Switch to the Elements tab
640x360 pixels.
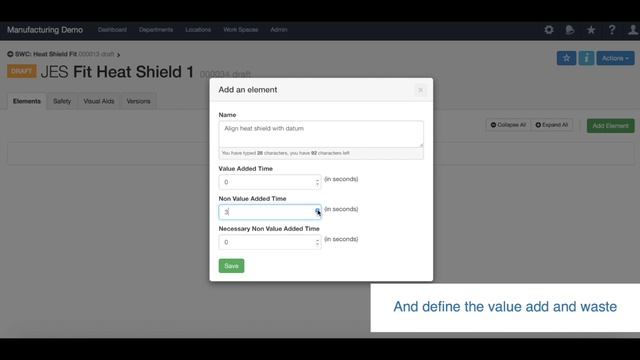27,101
